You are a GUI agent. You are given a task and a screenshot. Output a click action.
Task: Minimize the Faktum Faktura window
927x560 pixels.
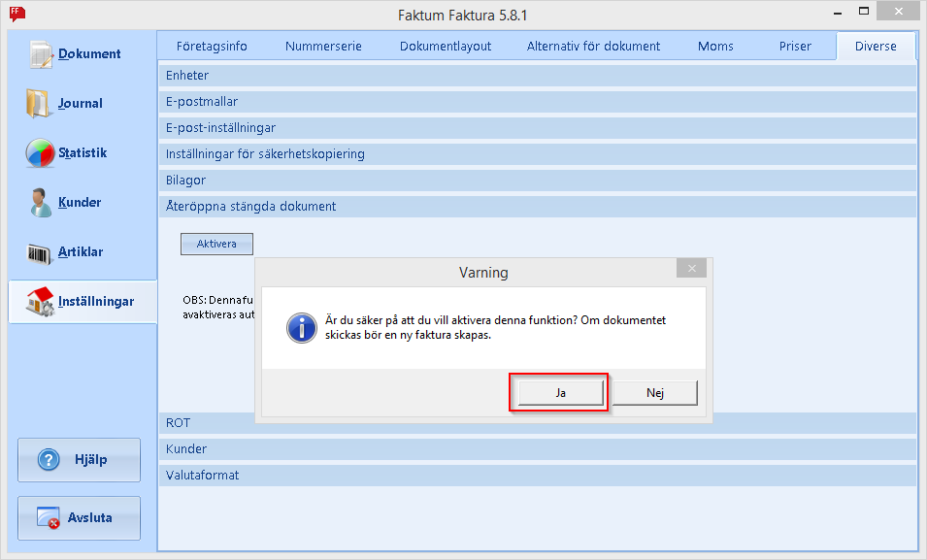(838, 13)
